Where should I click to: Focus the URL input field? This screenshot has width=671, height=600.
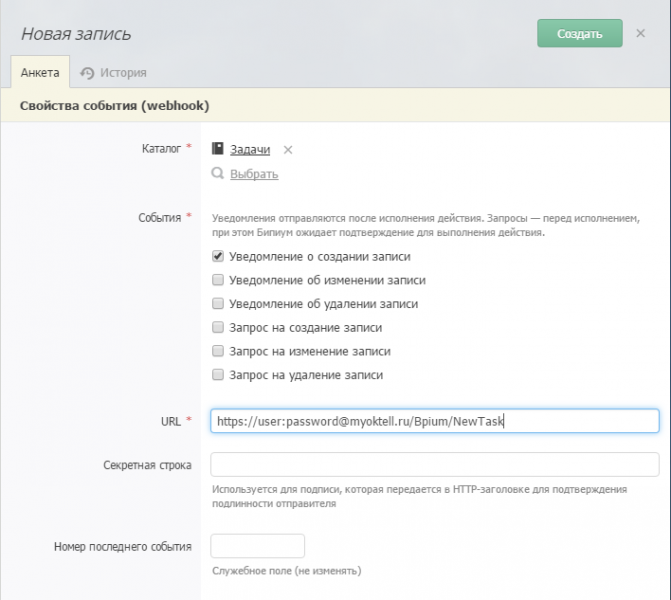(434, 421)
